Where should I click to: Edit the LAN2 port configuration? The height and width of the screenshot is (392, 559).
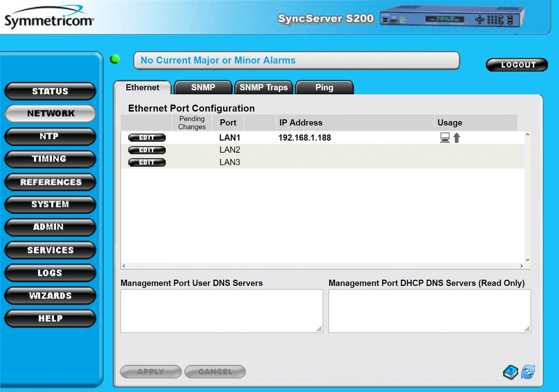[146, 150]
